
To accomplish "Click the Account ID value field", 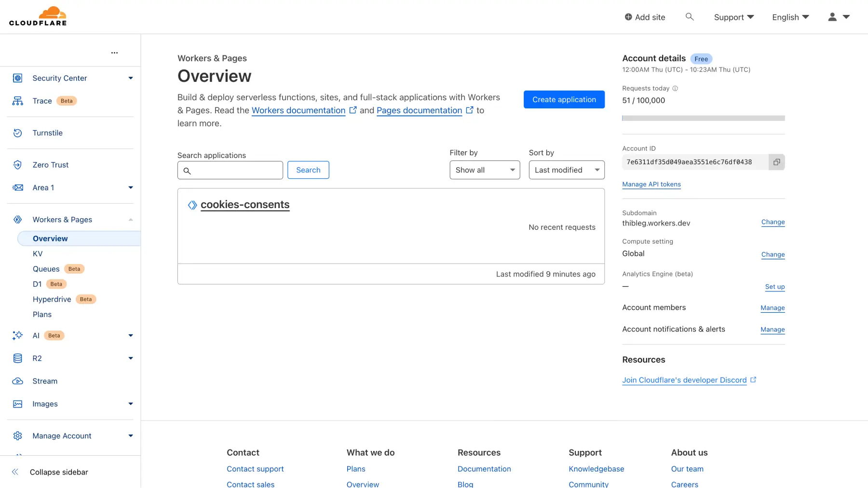I will point(695,162).
